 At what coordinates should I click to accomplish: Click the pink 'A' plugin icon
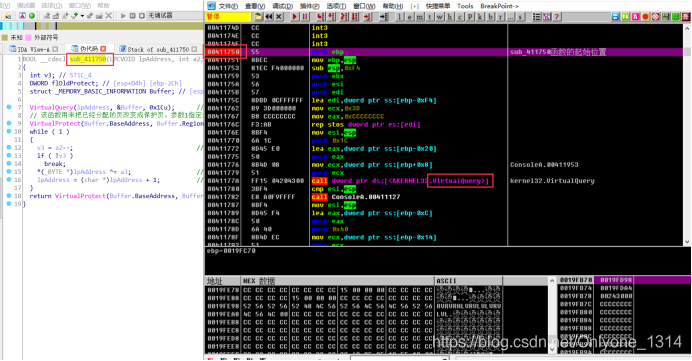click(635, 17)
